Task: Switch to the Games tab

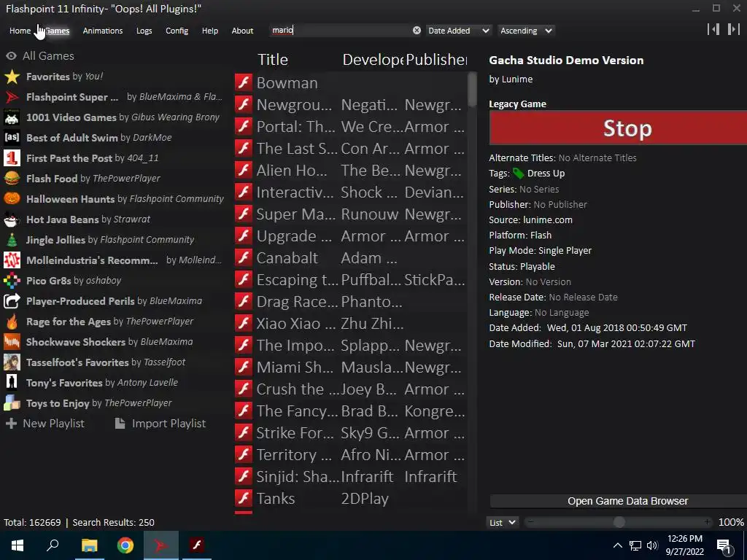Action: (57, 31)
